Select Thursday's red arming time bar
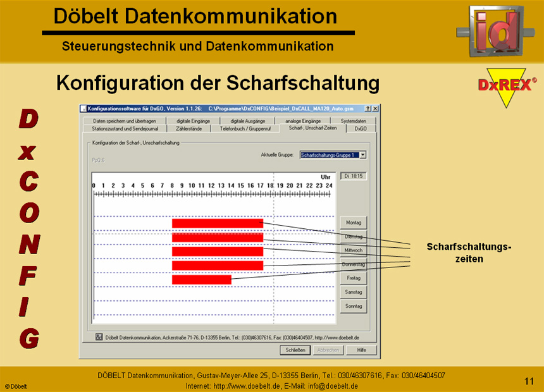 point(218,266)
